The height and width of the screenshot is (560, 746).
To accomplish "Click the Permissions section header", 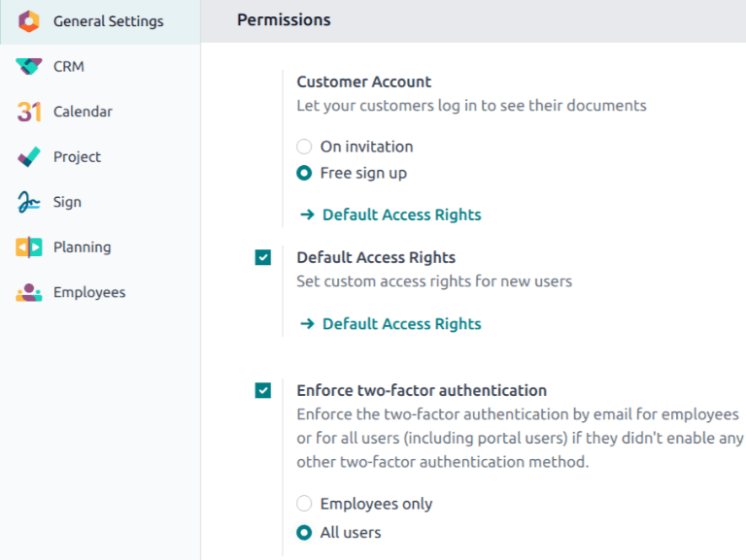I will (284, 20).
